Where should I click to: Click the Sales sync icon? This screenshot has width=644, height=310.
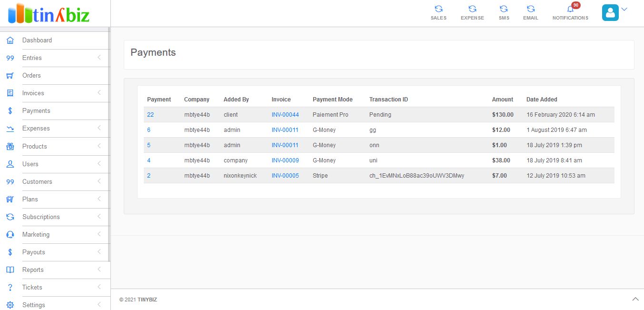(x=439, y=9)
